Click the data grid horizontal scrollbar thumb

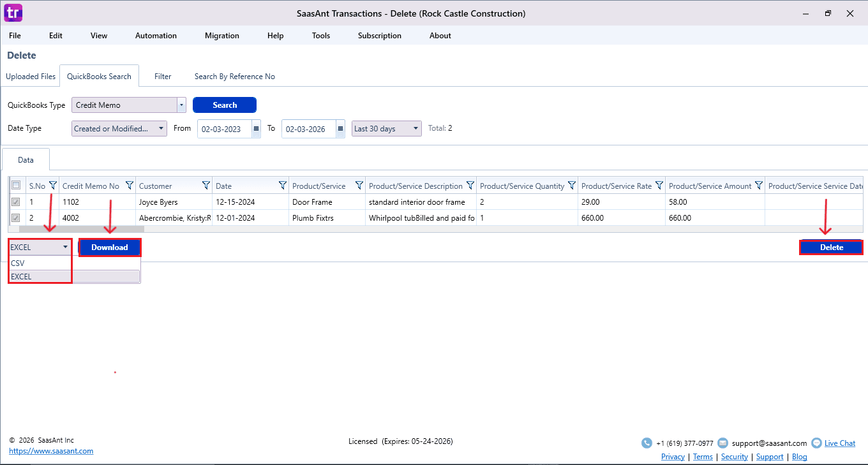[82, 229]
